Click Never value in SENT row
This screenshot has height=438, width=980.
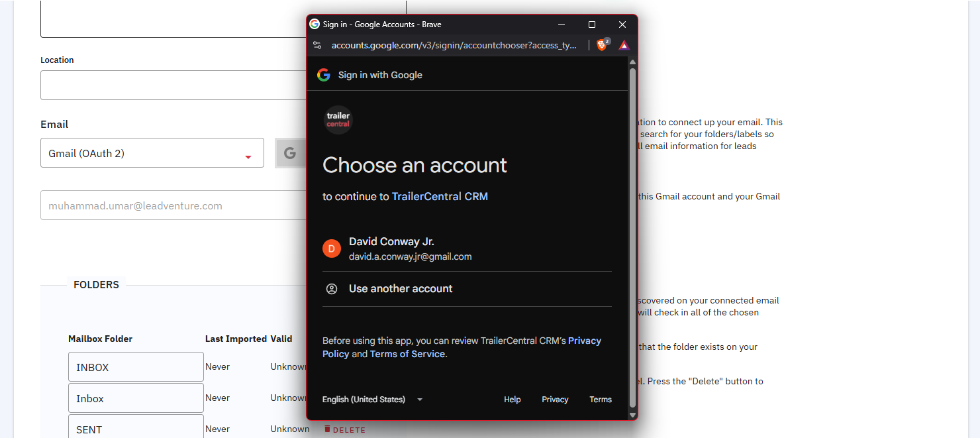tap(218, 429)
